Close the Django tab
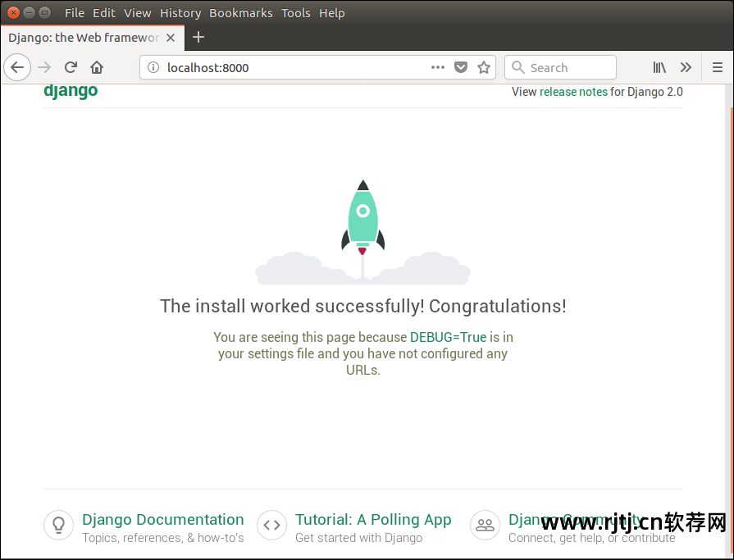The image size is (734, 560). (171, 38)
